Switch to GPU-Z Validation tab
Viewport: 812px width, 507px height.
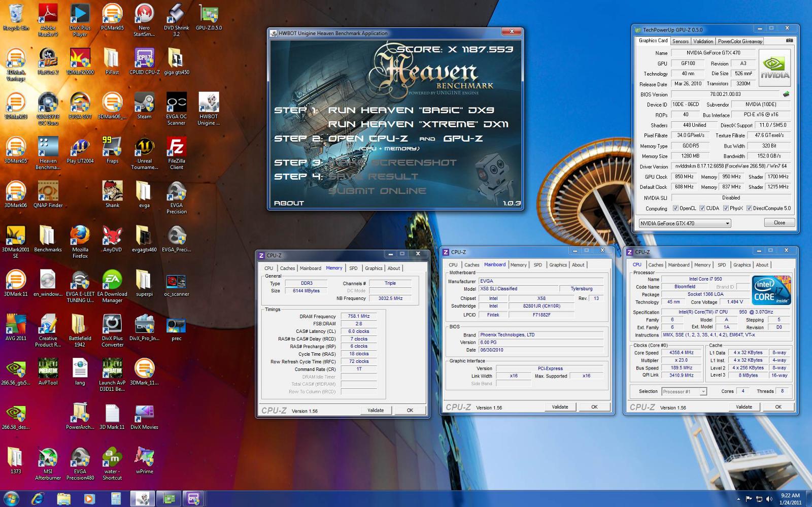pyautogui.click(x=703, y=41)
